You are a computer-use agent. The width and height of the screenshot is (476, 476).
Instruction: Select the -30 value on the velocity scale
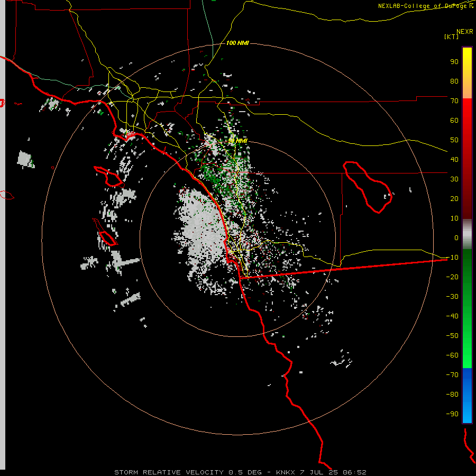(x=452, y=297)
